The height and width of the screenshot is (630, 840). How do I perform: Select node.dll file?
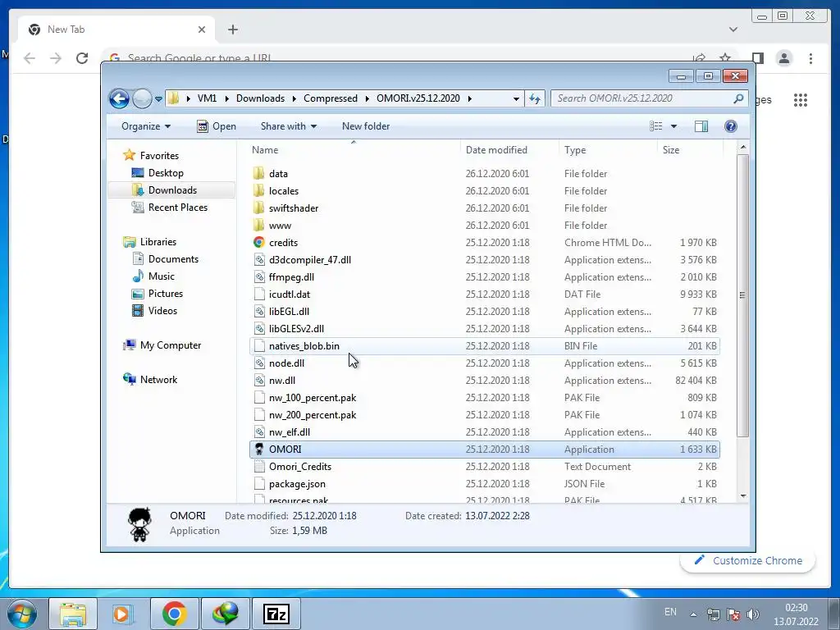tap(485, 363)
